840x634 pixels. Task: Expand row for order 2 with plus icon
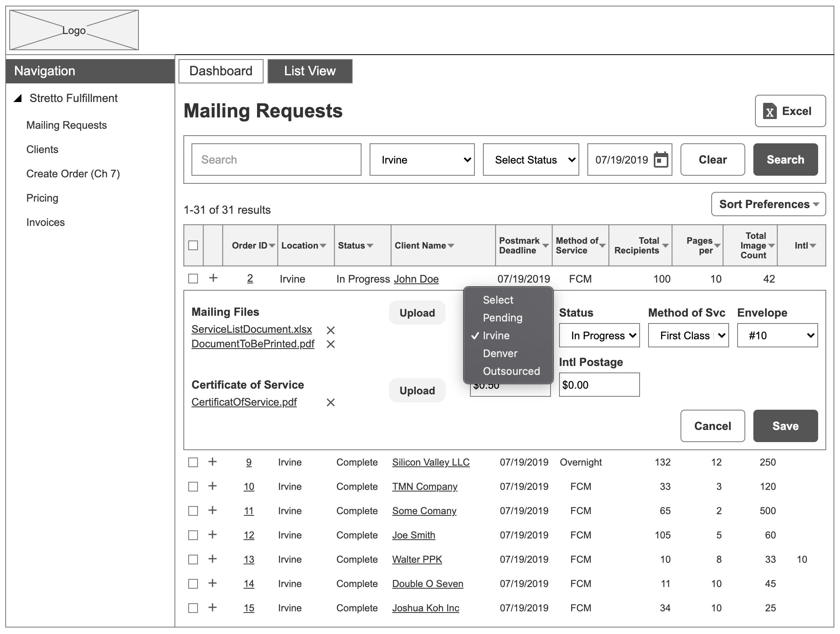(x=213, y=278)
